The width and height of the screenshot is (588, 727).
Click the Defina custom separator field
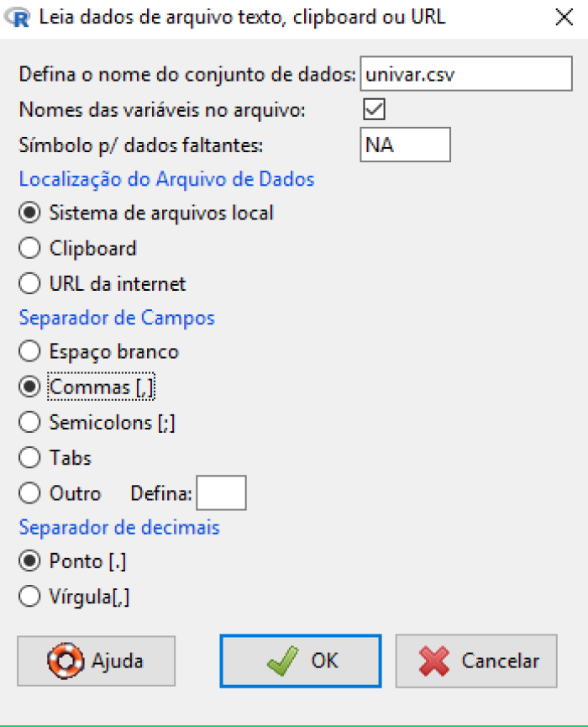[222, 493]
